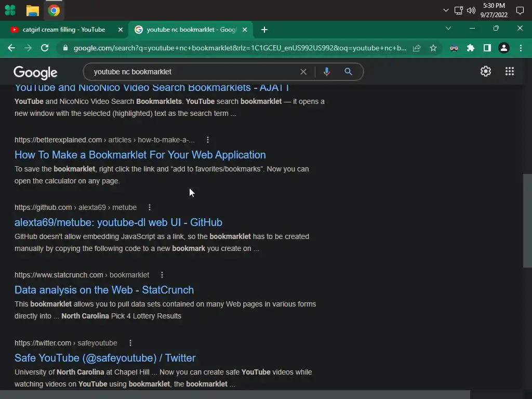Show hidden system tray icons chevron
Viewport: 532px width, 399px height.
(x=446, y=10)
